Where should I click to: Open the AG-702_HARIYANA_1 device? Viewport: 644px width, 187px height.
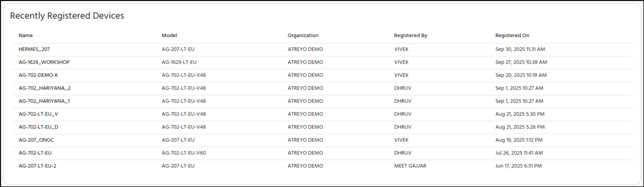[x=44, y=101]
